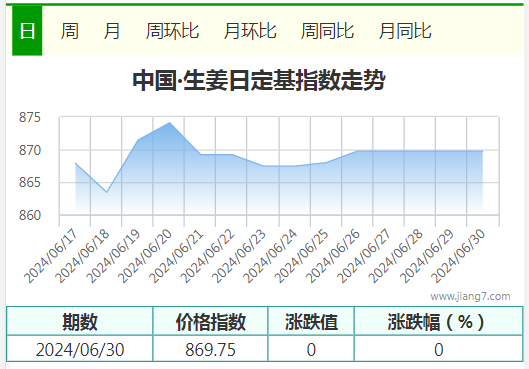Open the 周同比 tab

coord(327,31)
